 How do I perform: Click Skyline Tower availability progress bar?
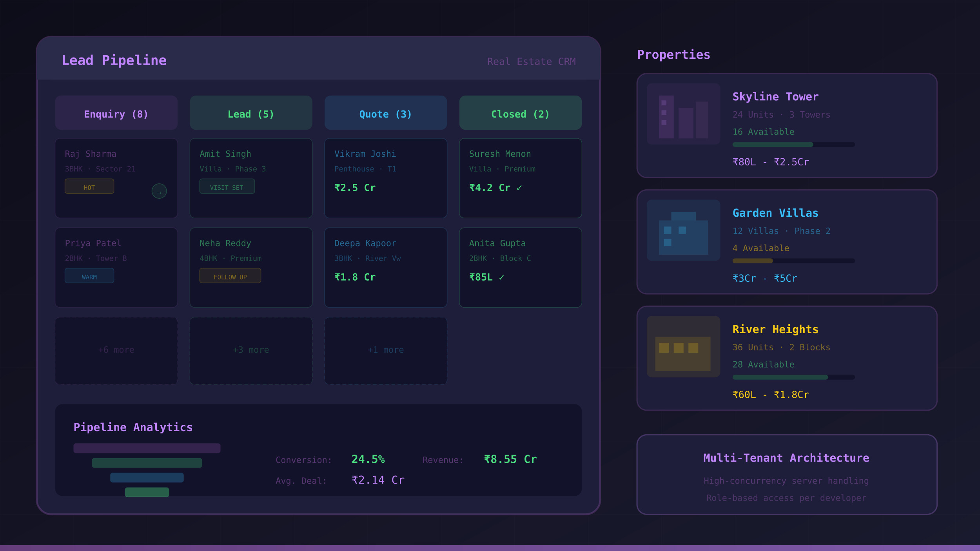coord(794,145)
